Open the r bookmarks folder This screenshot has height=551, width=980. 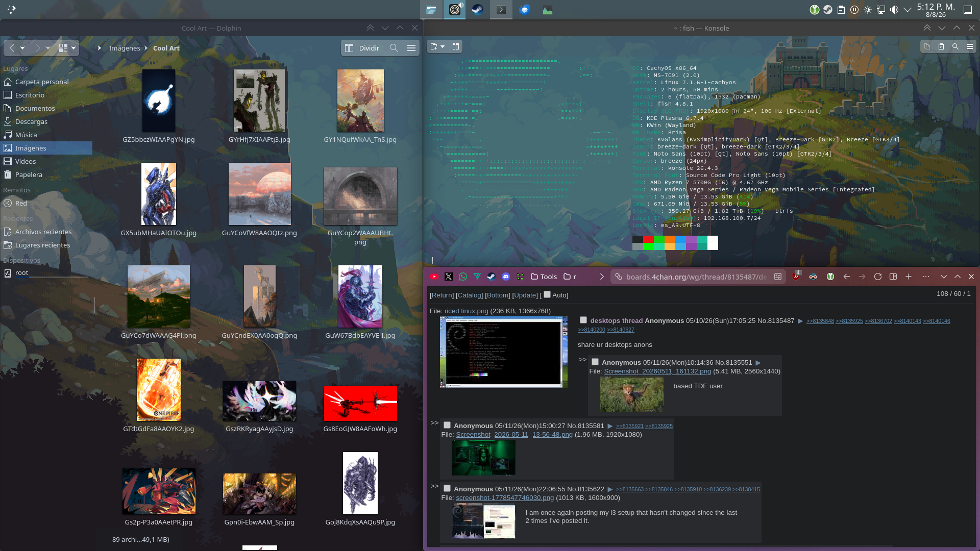coord(570,277)
